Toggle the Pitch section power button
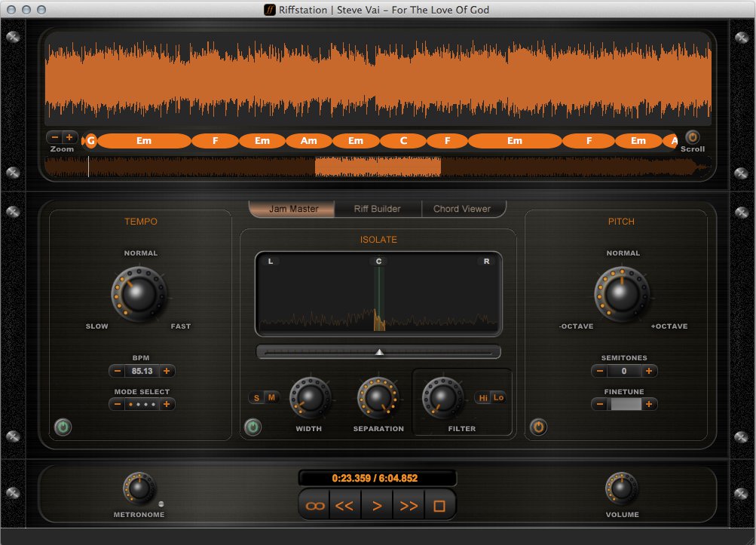Viewport: 756px width, 545px height. 539,427
